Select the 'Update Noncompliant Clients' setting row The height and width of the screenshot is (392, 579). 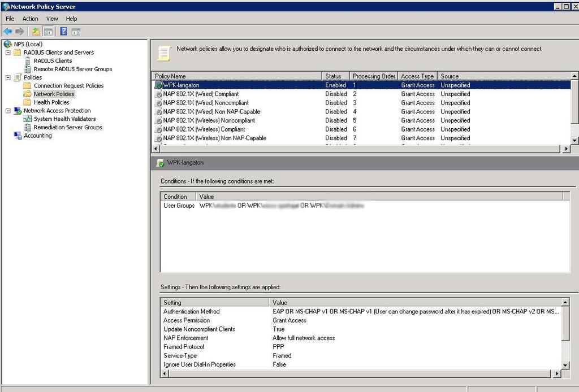coord(361,329)
